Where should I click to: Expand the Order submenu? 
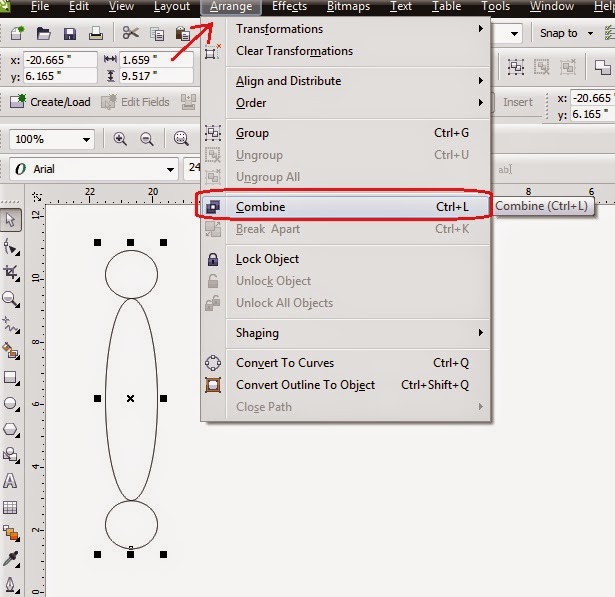point(358,103)
